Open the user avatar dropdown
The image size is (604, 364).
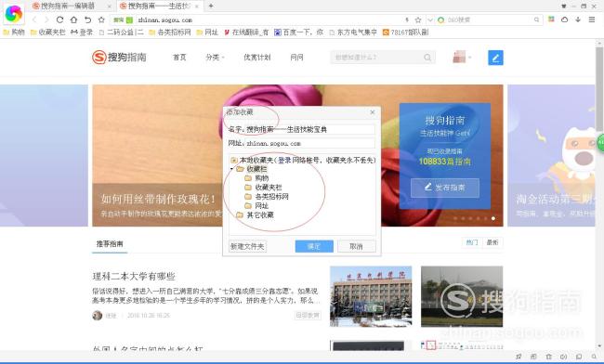[x=462, y=58]
